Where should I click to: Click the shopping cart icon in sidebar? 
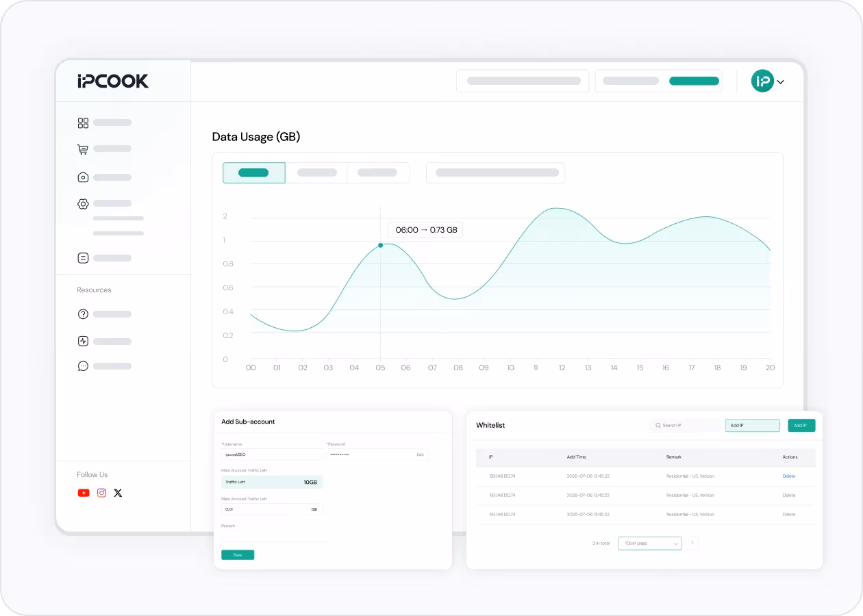point(83,149)
